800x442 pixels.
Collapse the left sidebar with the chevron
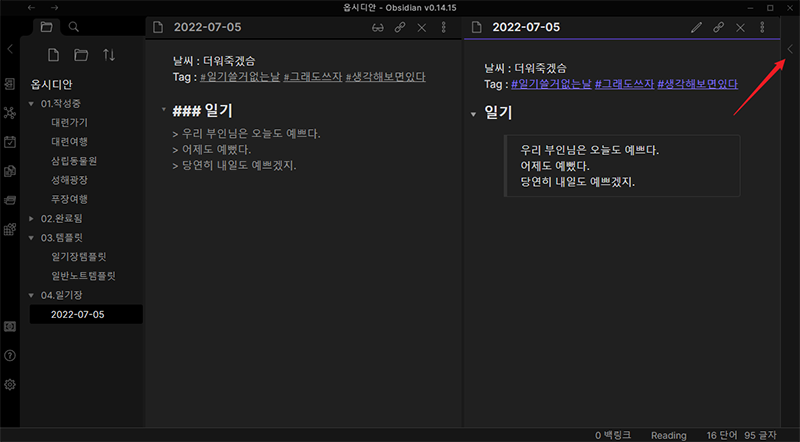(10, 49)
